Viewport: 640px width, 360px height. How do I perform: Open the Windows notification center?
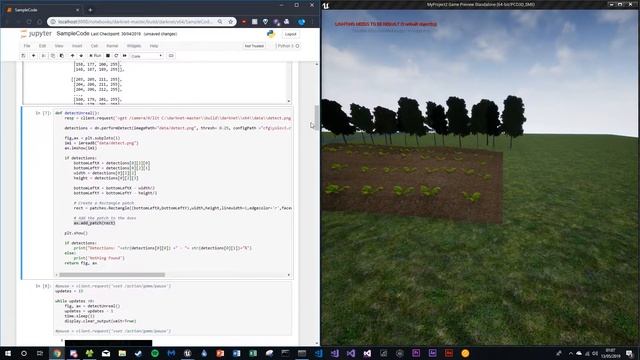[629, 353]
